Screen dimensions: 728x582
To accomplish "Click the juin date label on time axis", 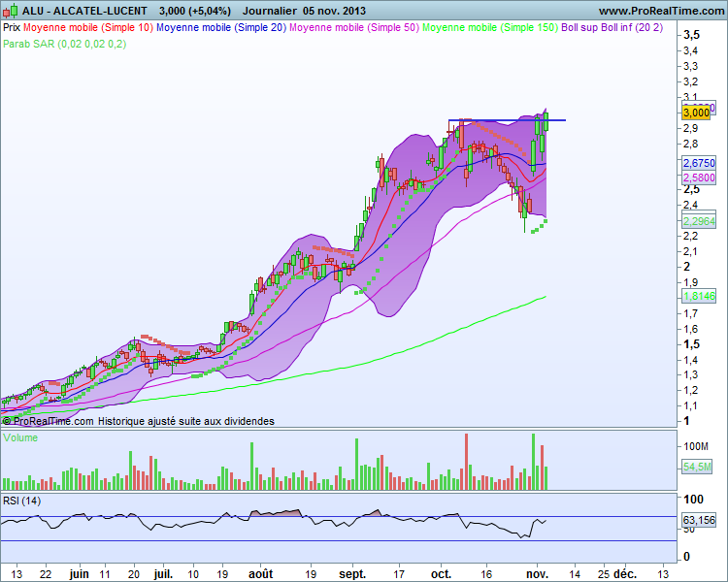I will pyautogui.click(x=79, y=574).
